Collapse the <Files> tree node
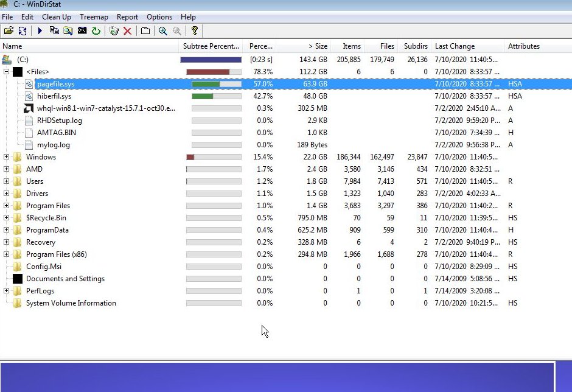 click(6, 72)
